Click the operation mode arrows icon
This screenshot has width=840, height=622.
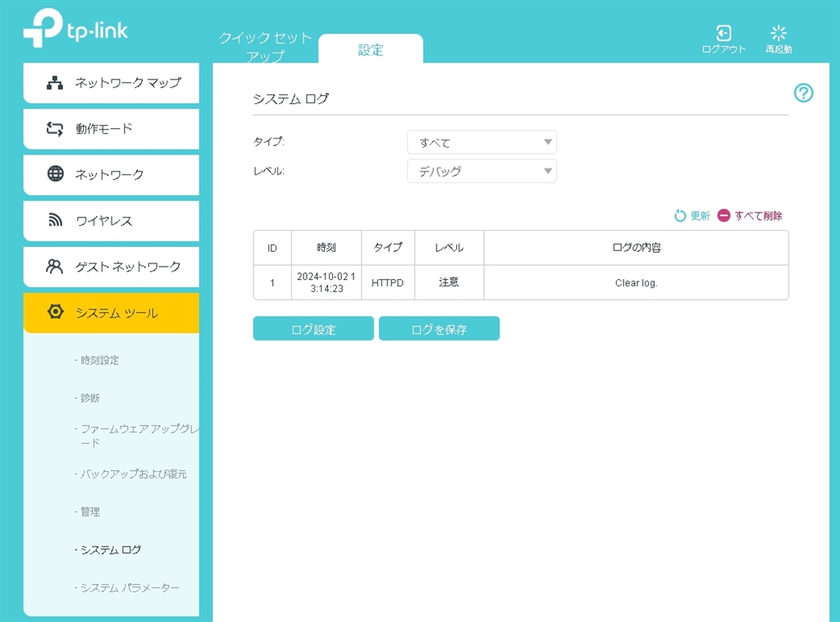point(55,129)
